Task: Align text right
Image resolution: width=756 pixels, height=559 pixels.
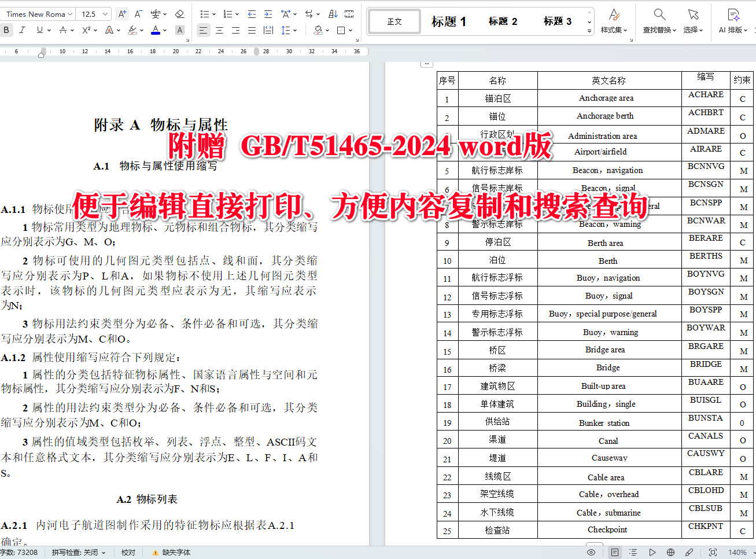Action: [x=235, y=30]
